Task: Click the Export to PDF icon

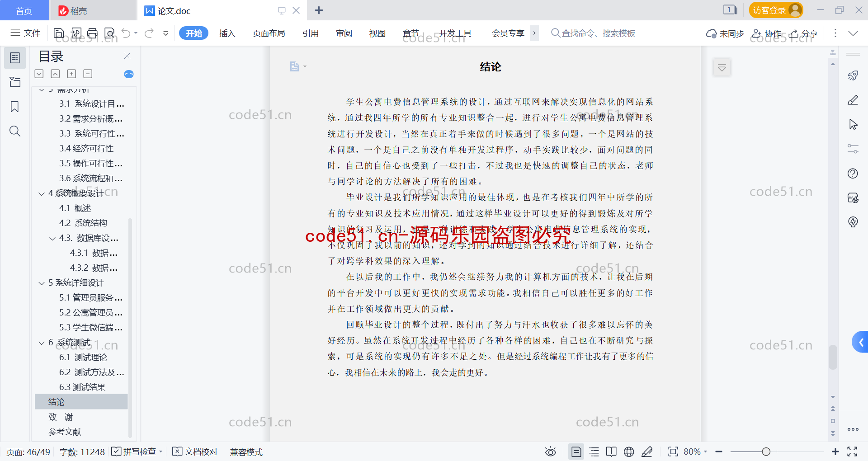Action: click(76, 33)
